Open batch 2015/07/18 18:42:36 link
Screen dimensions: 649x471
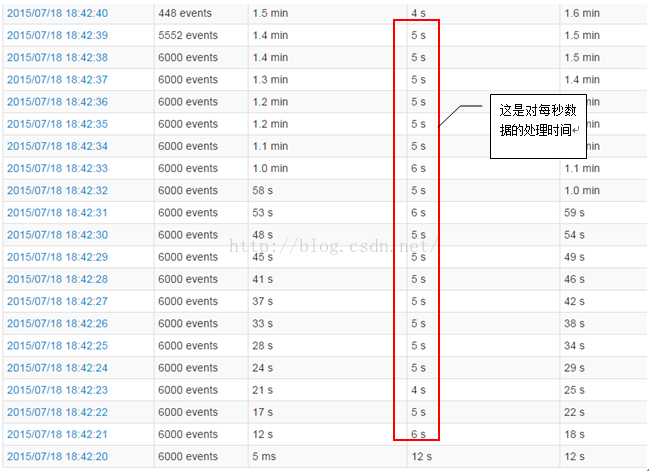(58, 102)
